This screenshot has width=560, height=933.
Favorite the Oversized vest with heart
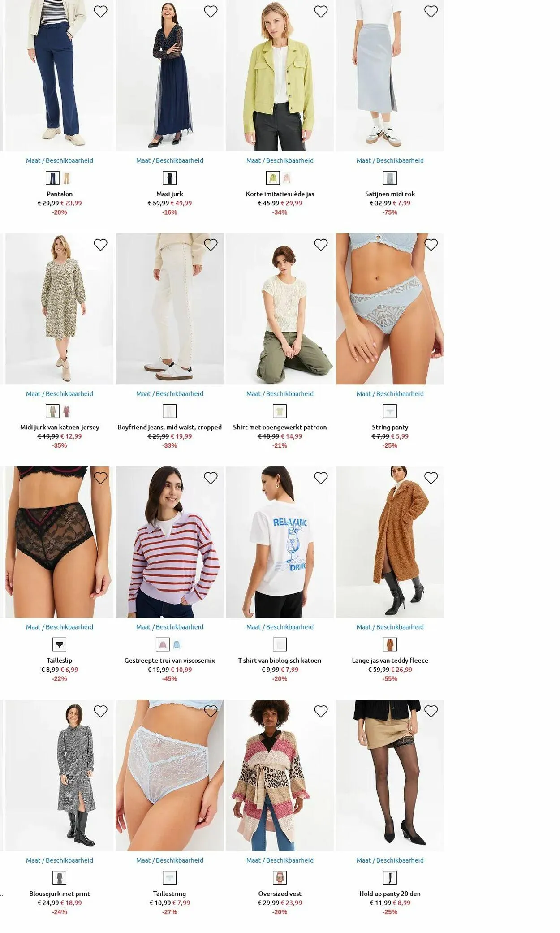[x=321, y=711]
